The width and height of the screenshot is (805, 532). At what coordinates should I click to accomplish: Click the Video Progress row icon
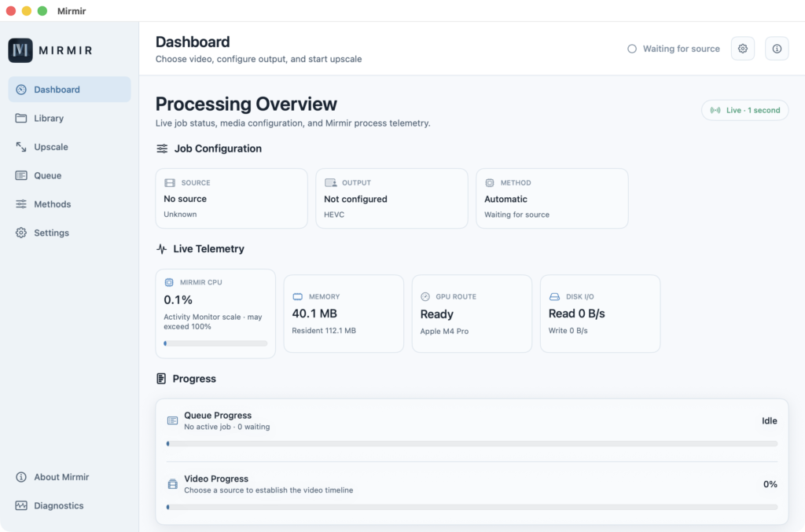[172, 484]
